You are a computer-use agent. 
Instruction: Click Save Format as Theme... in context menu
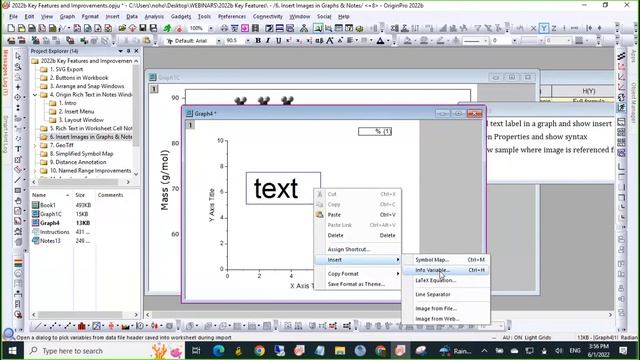tap(358, 284)
